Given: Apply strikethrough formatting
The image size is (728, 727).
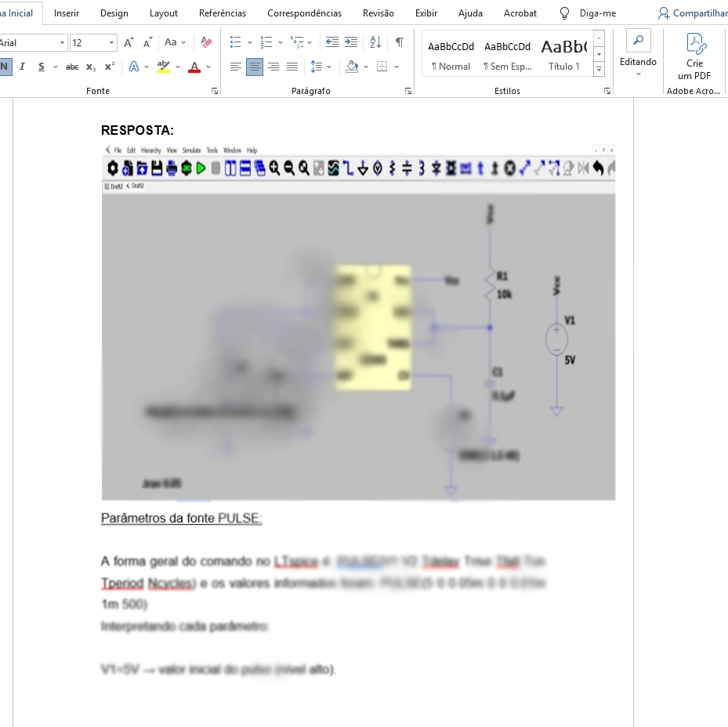Looking at the screenshot, I should [72, 67].
